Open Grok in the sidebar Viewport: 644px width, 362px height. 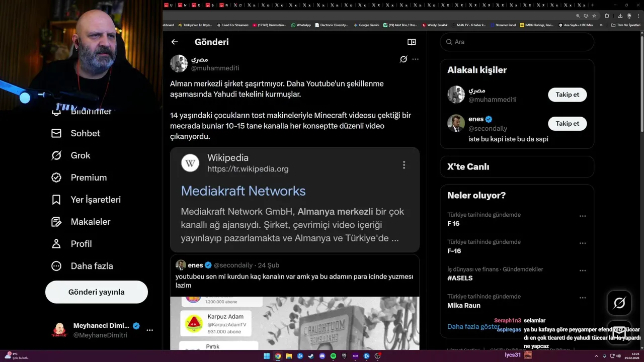pyautogui.click(x=71, y=155)
